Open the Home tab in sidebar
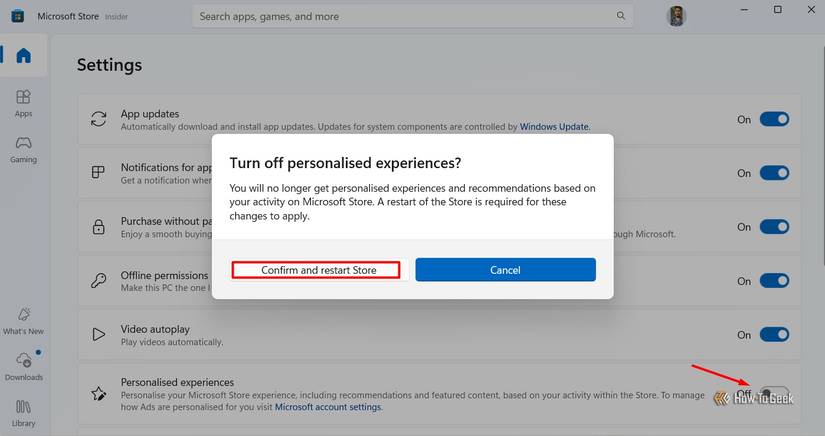This screenshot has height=436, width=825. pos(24,55)
